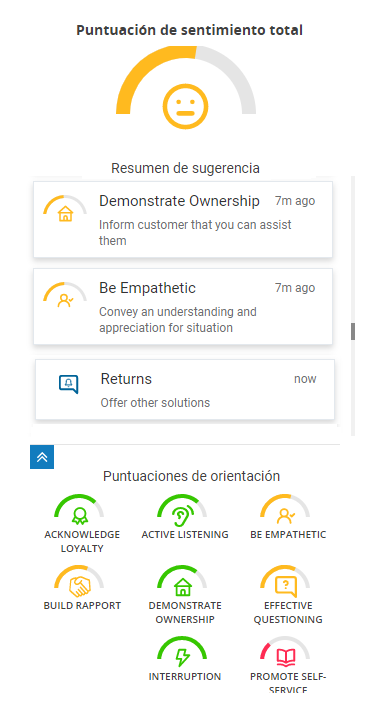Collapse panel with double chevron button
Image resolution: width=381 pixels, height=706 pixels.
coord(42,457)
